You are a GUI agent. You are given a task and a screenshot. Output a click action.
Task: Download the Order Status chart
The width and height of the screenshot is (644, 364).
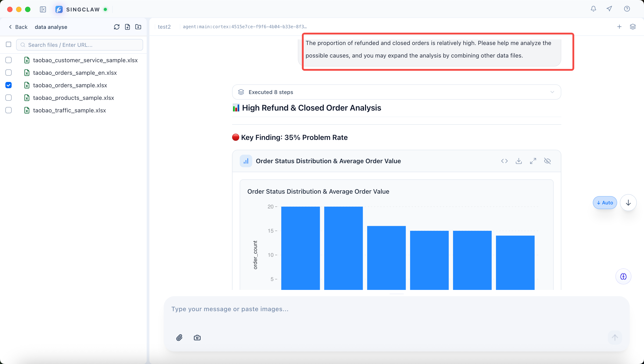pyautogui.click(x=519, y=161)
